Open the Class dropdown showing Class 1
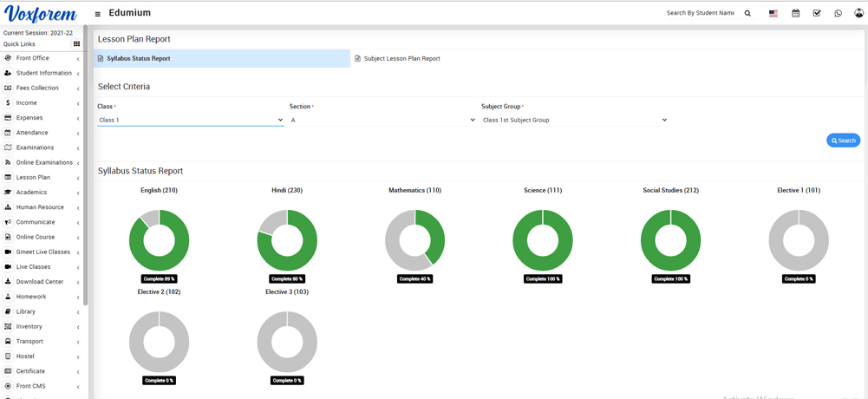The width and height of the screenshot is (868, 399). [x=191, y=121]
